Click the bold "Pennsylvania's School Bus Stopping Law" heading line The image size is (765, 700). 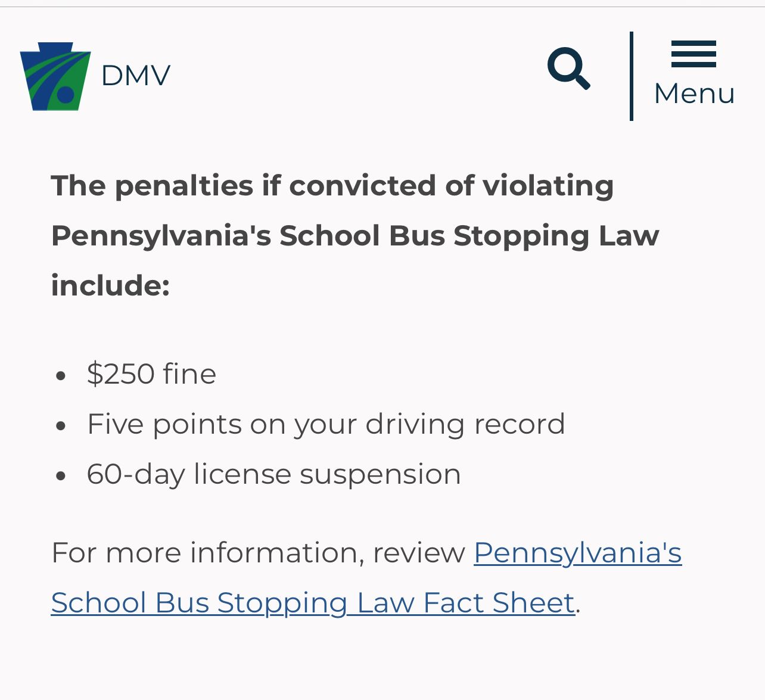pos(355,235)
